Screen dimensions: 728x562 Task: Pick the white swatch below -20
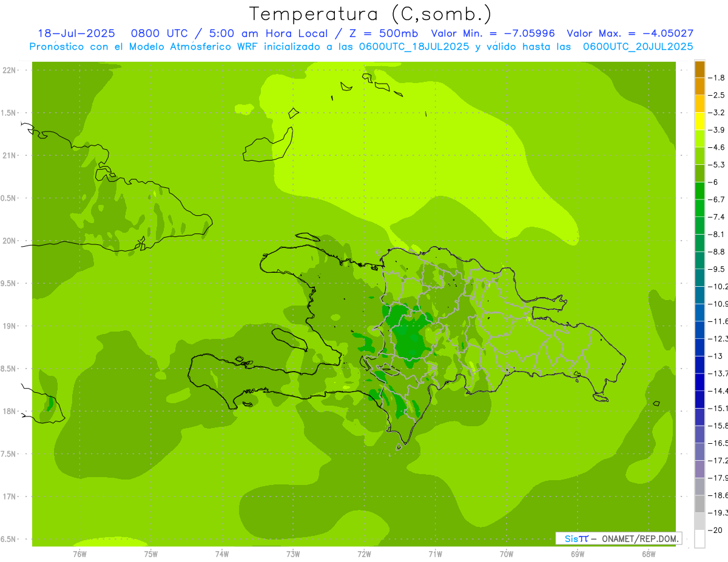(x=699, y=539)
